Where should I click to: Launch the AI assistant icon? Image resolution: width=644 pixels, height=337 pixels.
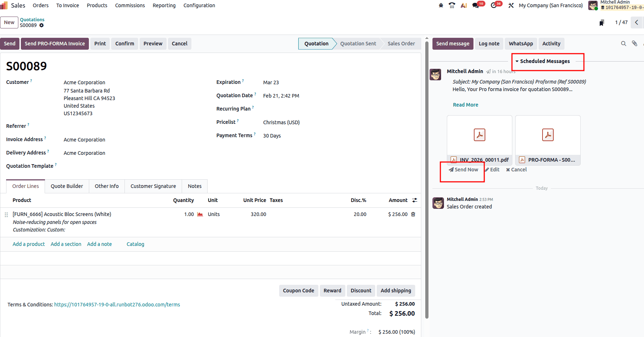(x=464, y=5)
